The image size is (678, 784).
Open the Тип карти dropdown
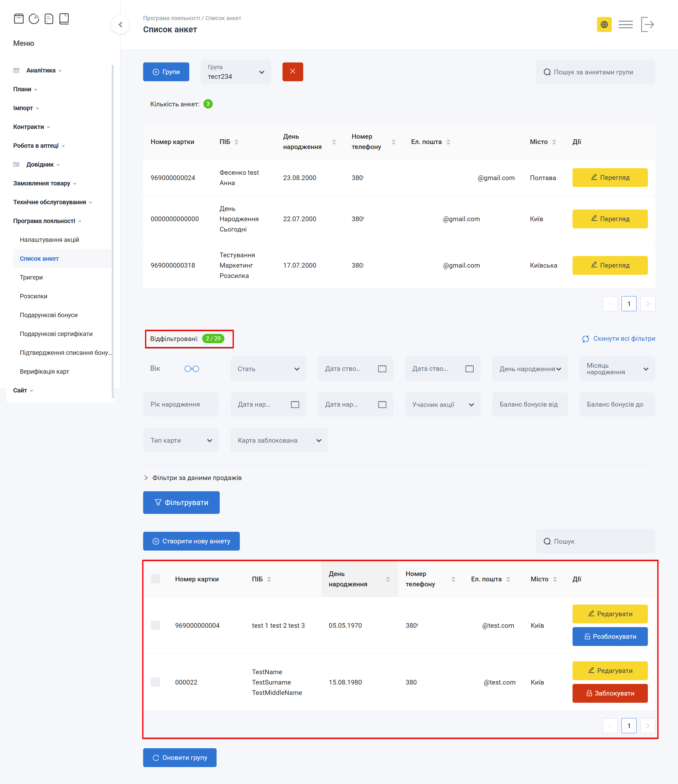point(181,440)
